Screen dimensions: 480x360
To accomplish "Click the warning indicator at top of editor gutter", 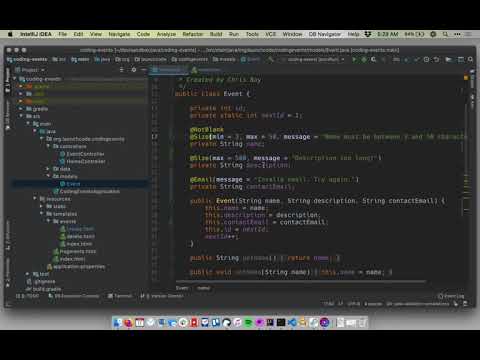I will point(466,78).
